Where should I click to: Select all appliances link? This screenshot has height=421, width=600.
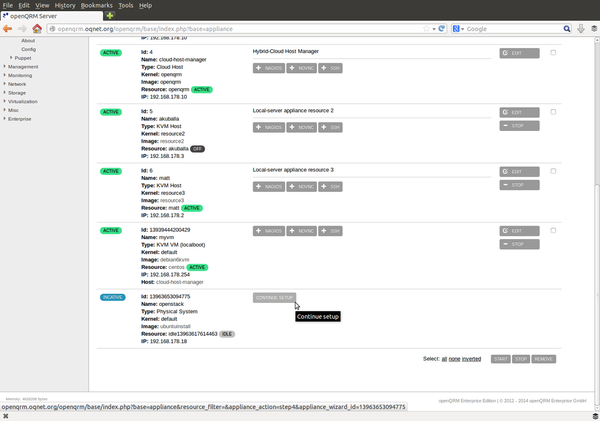(444, 359)
